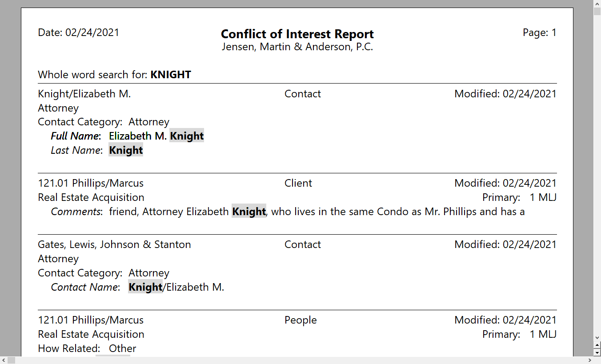Click the Conflict of Interest Report title
The width and height of the screenshot is (601, 364).
pyautogui.click(x=297, y=34)
